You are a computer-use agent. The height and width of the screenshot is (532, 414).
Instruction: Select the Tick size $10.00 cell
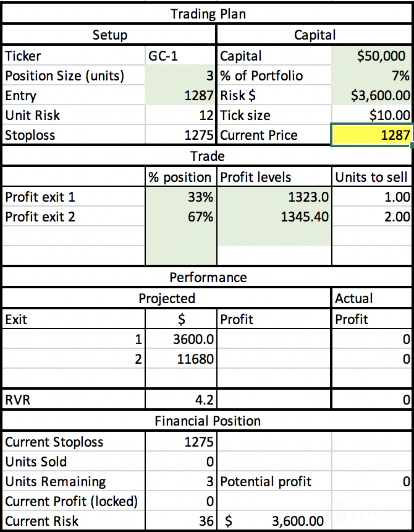pyautogui.click(x=372, y=116)
